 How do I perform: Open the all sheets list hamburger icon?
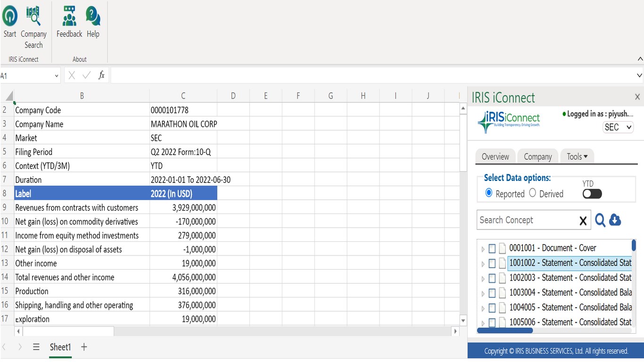coord(36,347)
